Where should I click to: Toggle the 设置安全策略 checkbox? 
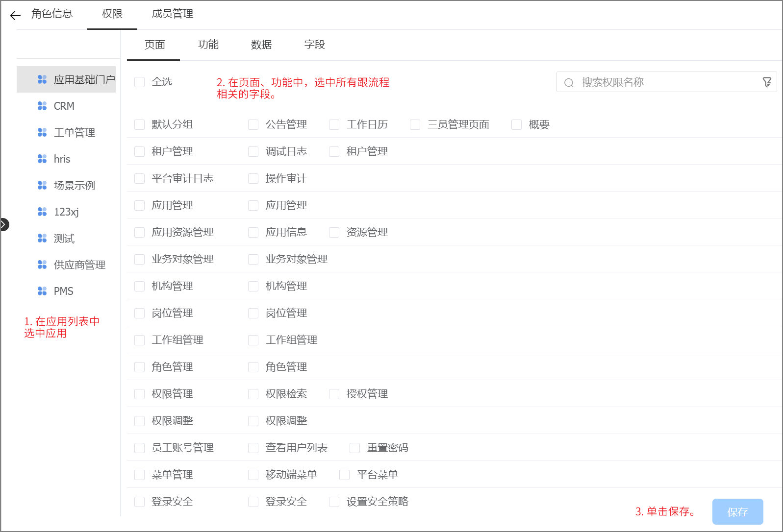coord(334,502)
